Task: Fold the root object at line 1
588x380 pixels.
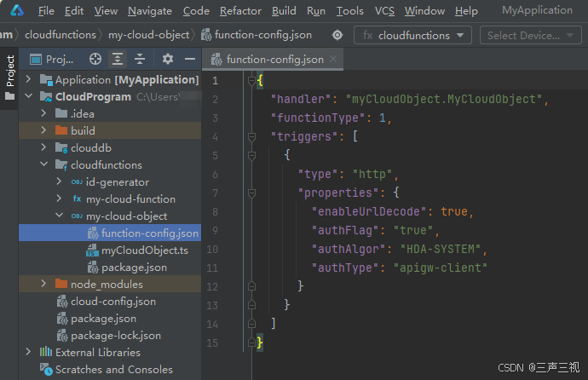Action: coord(251,80)
